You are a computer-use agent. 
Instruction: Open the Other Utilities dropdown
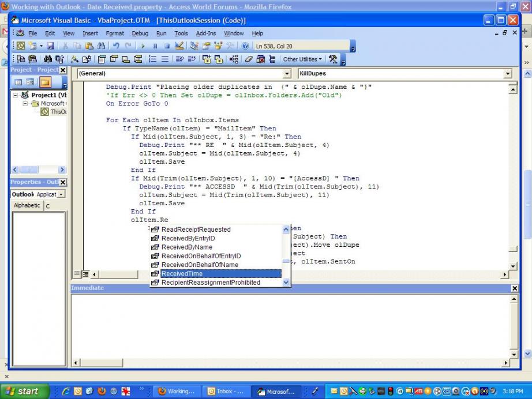302,59
